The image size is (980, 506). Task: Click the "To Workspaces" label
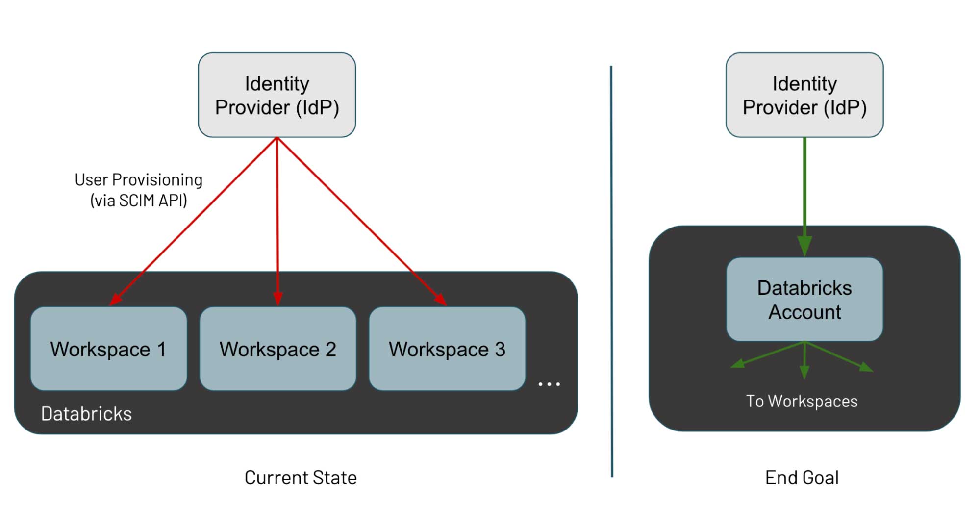tap(802, 401)
